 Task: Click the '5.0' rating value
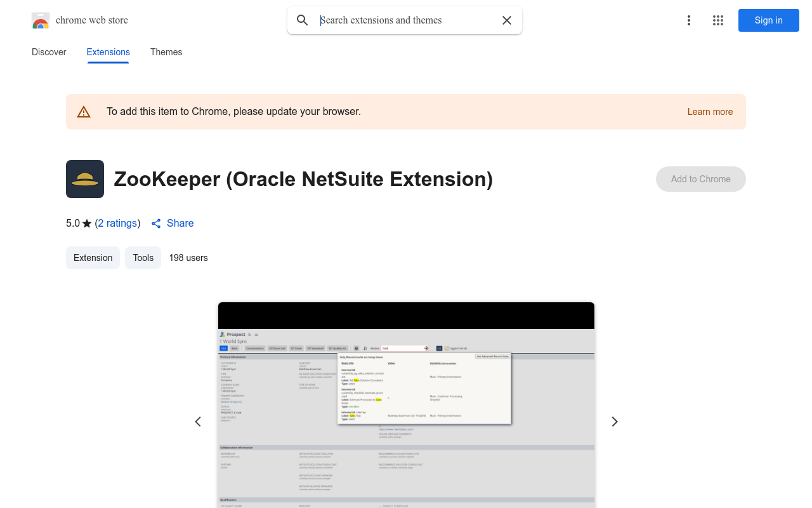point(73,224)
